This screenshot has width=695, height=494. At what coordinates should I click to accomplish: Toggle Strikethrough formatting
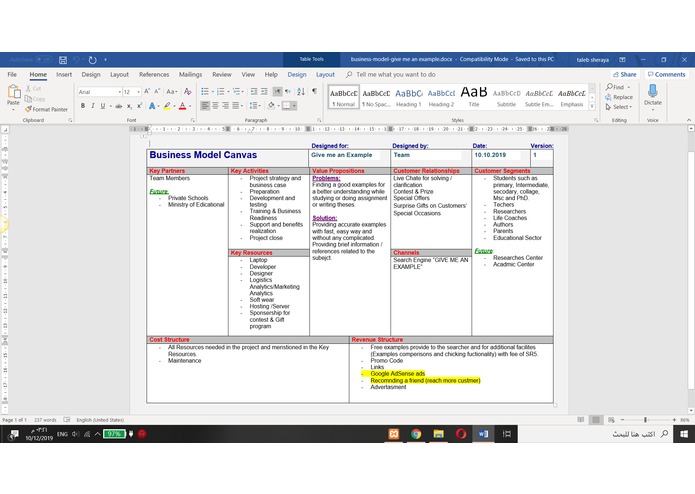[118, 106]
